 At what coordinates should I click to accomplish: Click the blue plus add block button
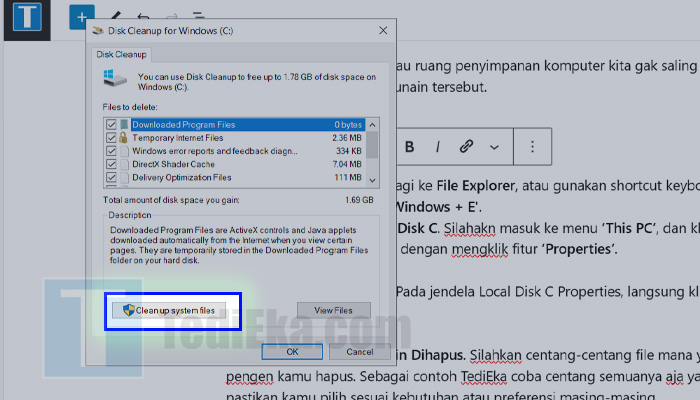82,17
